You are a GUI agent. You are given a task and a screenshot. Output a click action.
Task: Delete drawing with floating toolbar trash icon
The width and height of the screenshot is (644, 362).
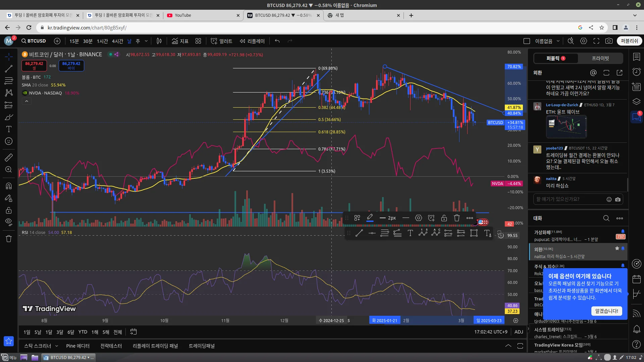click(x=457, y=218)
